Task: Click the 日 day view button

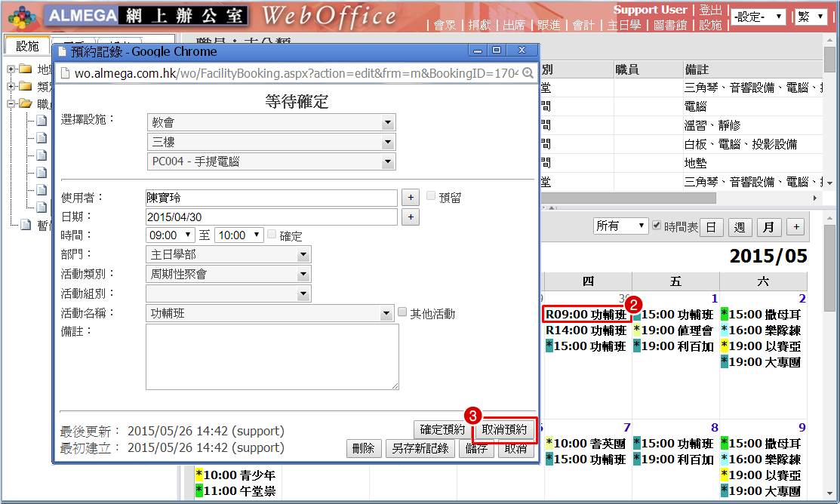Action: point(711,227)
